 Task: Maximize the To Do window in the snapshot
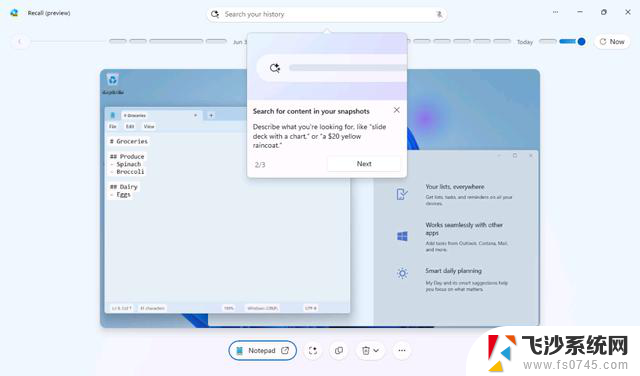tap(515, 156)
